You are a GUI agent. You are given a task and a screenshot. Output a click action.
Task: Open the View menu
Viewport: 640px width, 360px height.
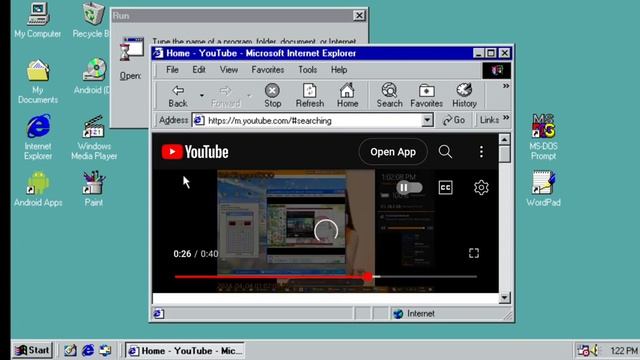click(229, 70)
